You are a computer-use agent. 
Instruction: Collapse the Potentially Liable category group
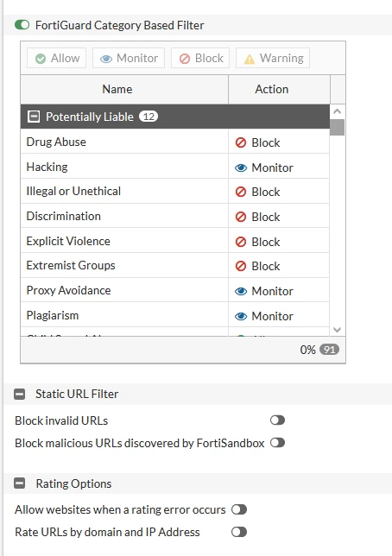point(34,117)
